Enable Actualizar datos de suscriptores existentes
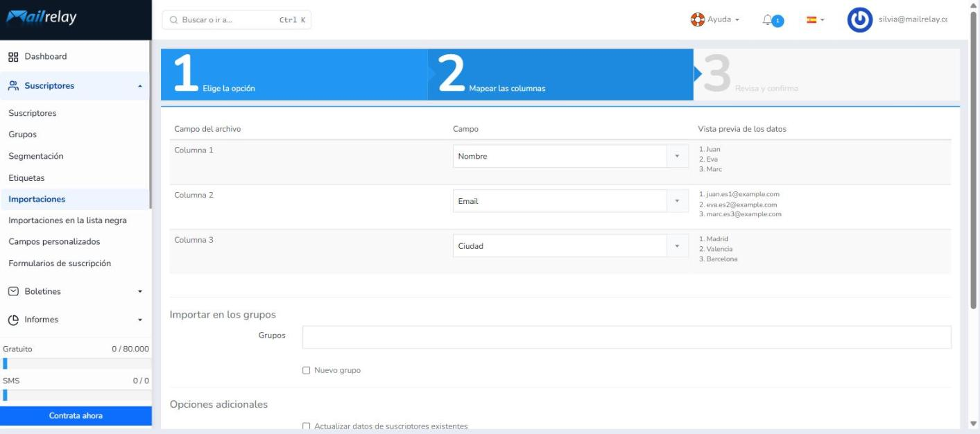The width and height of the screenshot is (980, 434). point(307,426)
